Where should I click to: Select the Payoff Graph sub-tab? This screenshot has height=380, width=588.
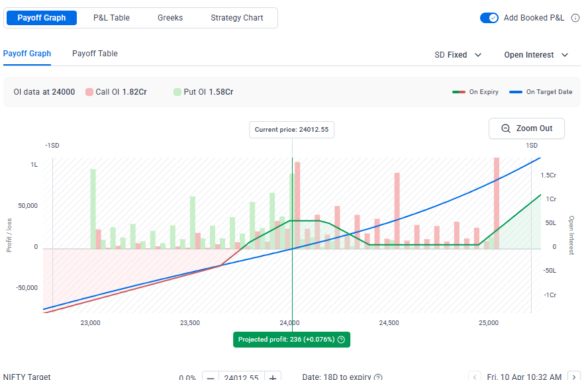[27, 54]
